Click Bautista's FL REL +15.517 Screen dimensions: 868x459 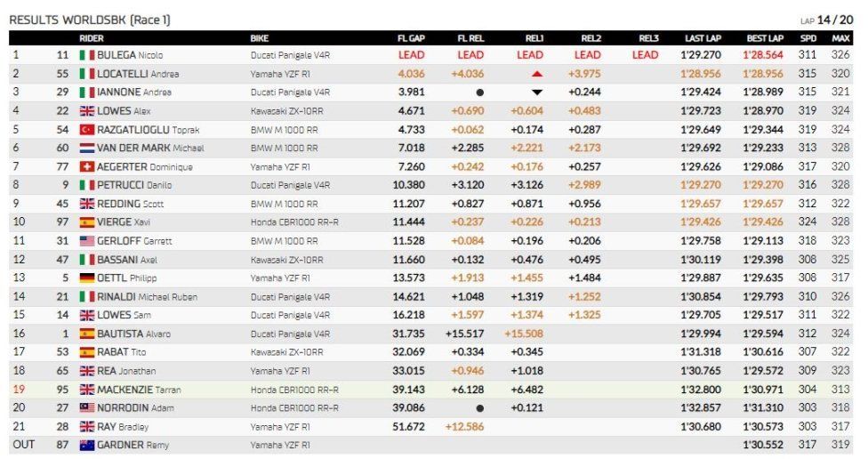[465, 334]
